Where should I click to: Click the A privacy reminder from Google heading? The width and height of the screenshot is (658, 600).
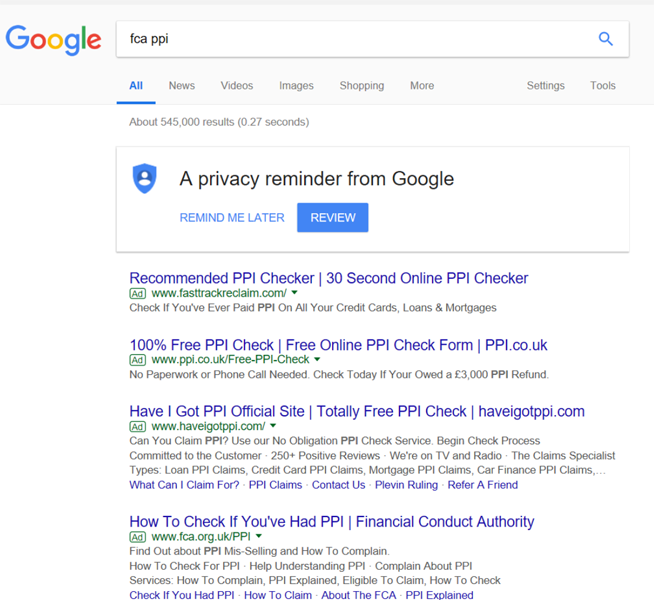click(x=317, y=179)
